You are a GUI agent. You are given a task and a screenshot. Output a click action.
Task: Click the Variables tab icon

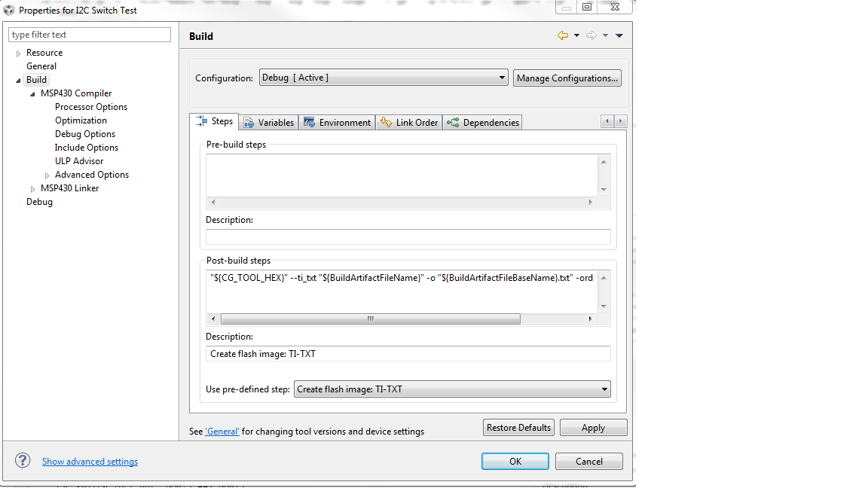click(249, 122)
